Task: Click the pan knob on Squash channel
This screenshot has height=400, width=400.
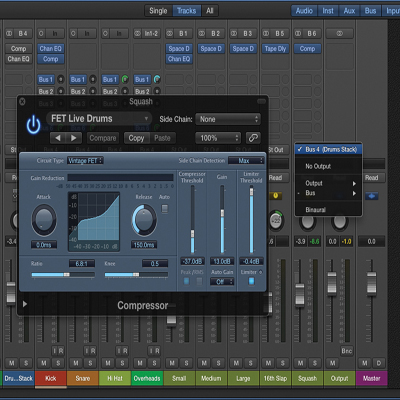Action: tap(307, 222)
